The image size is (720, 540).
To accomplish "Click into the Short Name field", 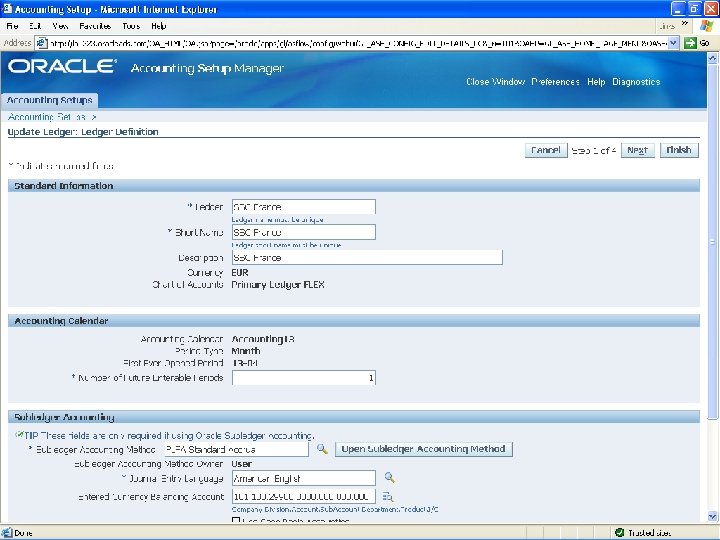I will coord(304,232).
